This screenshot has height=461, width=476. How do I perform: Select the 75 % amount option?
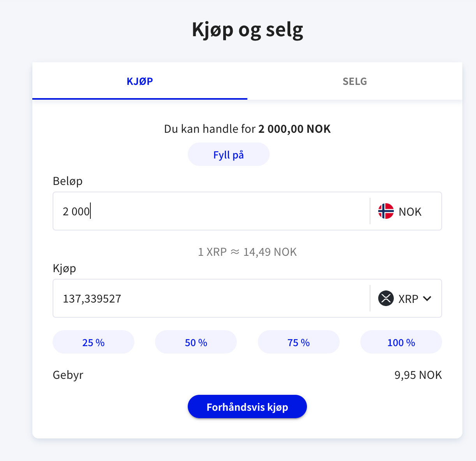click(298, 342)
